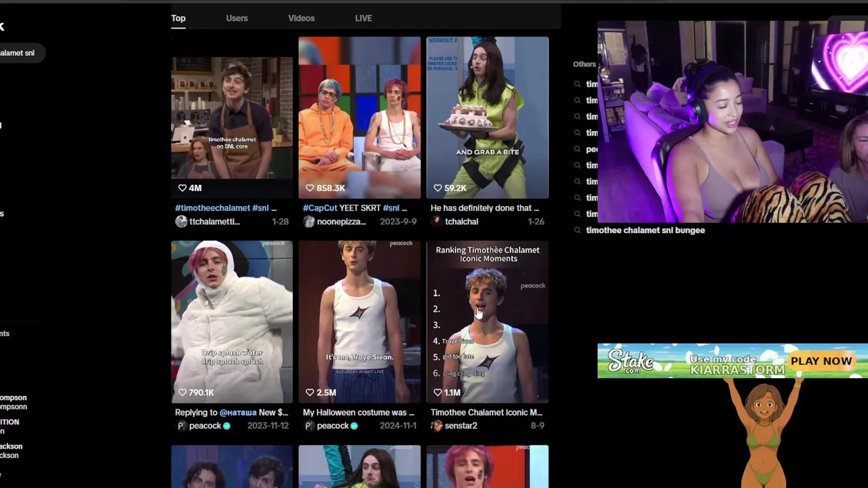Open peacock avatar under the 2023-11-12 video
Image resolution: width=868 pixels, height=488 pixels.
181,426
